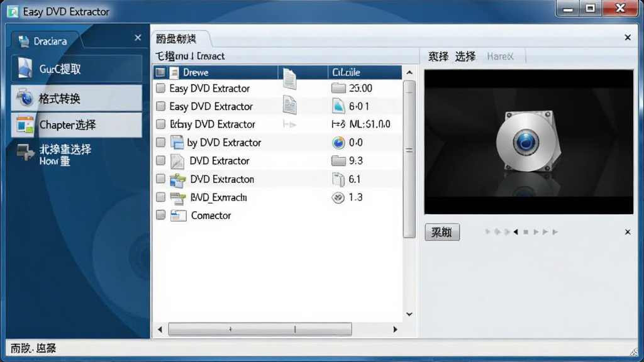This screenshot has width=644, height=362.
Task: Click the list's vertical scrollbar down arrow
Action: coord(409,314)
